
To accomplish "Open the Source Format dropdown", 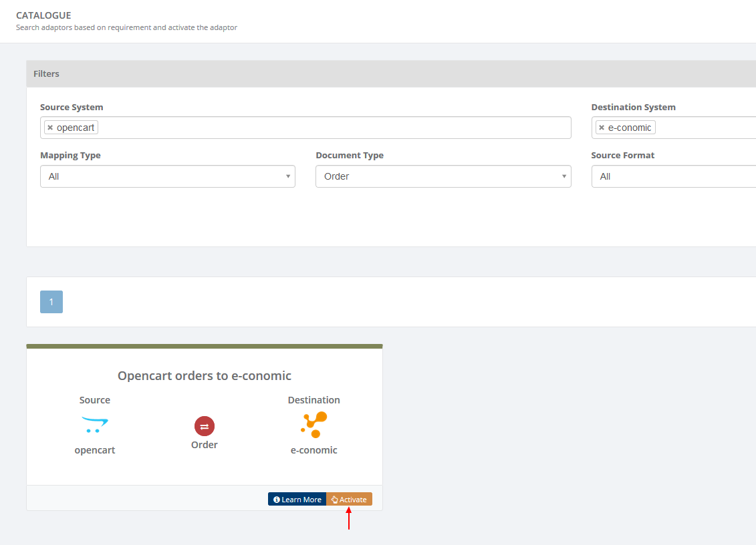I will coord(674,176).
